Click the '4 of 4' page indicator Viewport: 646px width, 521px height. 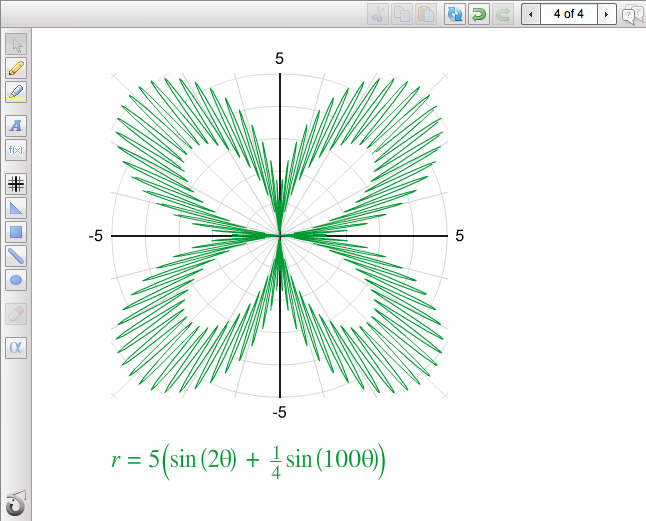point(568,14)
